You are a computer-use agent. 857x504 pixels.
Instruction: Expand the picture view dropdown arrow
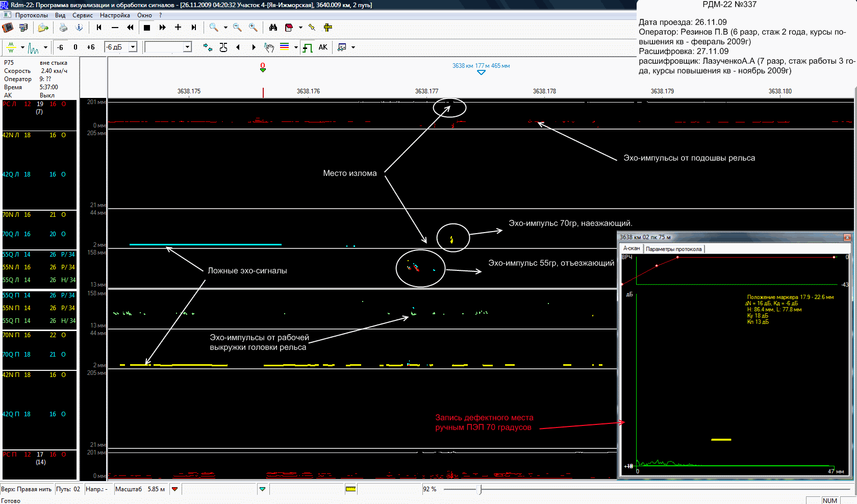[353, 47]
